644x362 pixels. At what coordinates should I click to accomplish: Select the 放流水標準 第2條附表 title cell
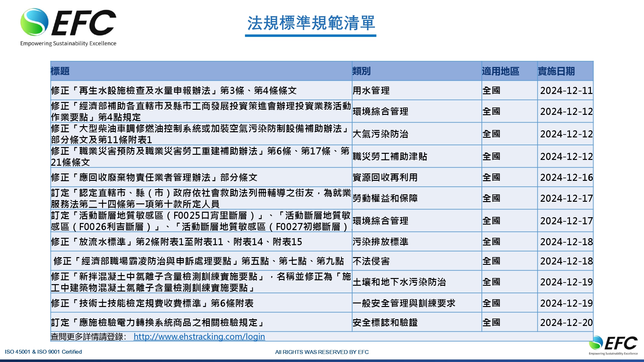(201, 242)
